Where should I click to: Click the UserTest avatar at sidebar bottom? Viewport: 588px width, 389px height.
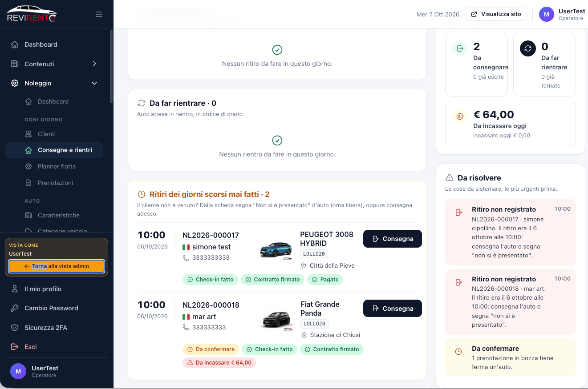point(18,371)
